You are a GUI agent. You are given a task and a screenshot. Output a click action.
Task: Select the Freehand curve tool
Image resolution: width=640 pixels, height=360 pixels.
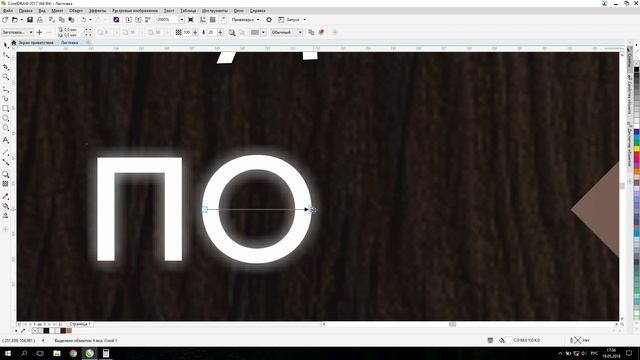[x=6, y=89]
